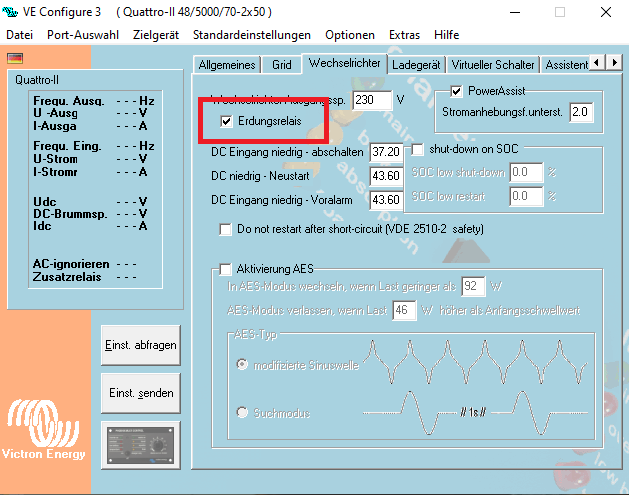
Task: Open the Optionen menu
Action: coord(350,35)
